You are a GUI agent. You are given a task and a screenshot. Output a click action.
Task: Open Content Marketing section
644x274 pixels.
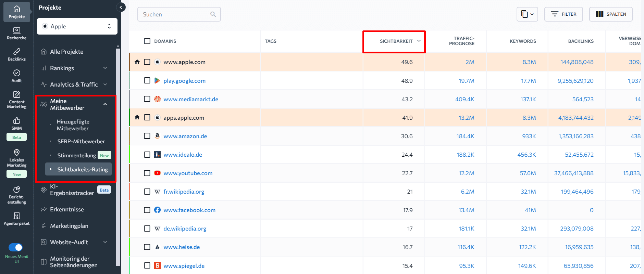(x=16, y=100)
